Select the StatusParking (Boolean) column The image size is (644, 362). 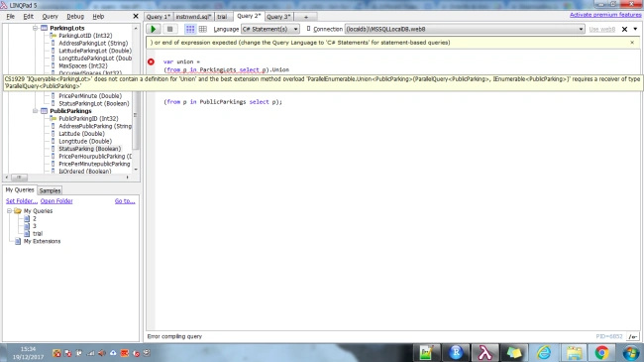[x=89, y=149]
